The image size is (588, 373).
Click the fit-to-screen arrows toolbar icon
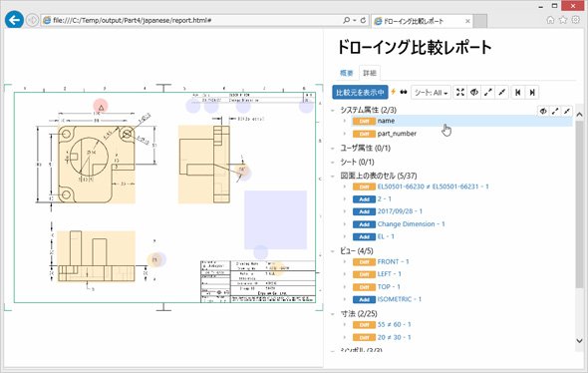(x=460, y=93)
